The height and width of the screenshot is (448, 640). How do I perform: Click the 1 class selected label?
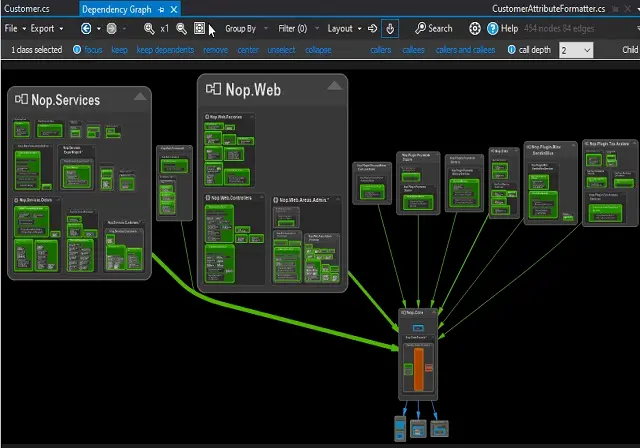37,50
